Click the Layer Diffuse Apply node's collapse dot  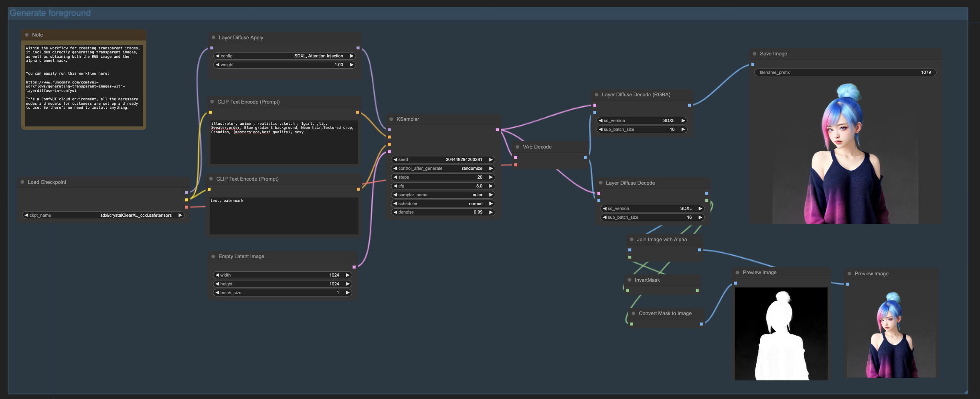(213, 38)
